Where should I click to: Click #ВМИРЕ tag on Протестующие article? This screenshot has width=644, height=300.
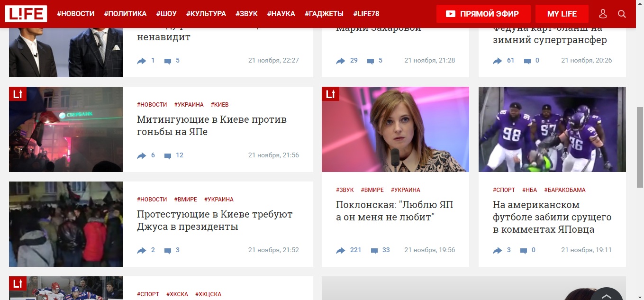coord(186,200)
